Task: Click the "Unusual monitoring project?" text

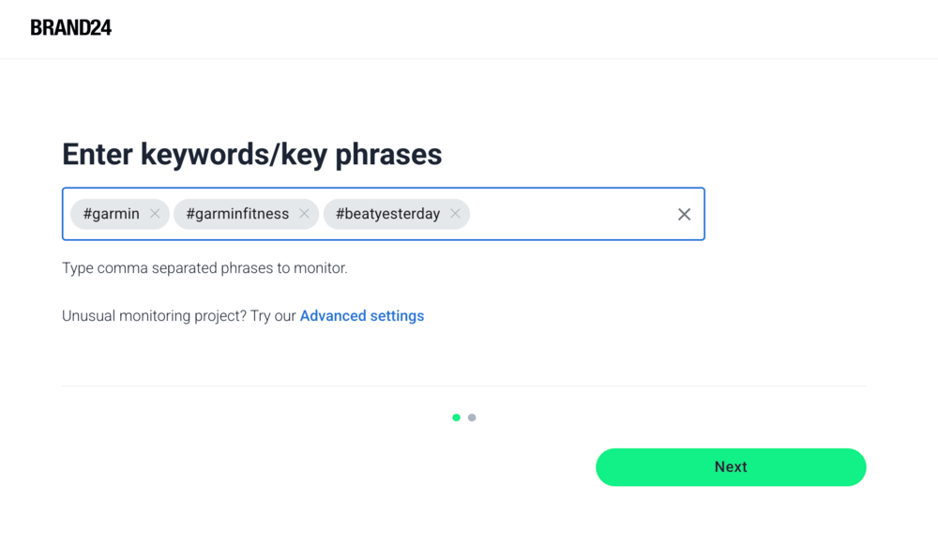Action: click(178, 316)
